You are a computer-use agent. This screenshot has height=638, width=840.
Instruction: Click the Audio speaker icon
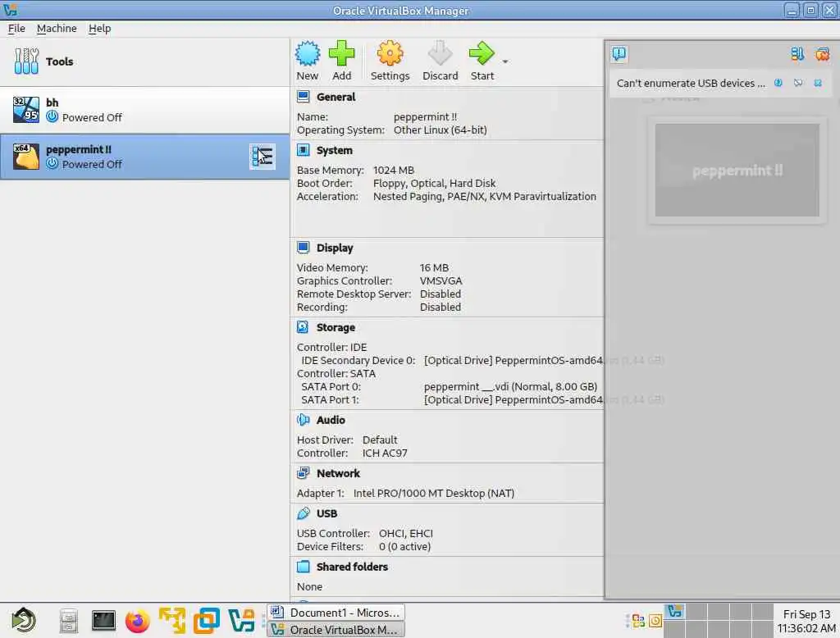point(304,420)
